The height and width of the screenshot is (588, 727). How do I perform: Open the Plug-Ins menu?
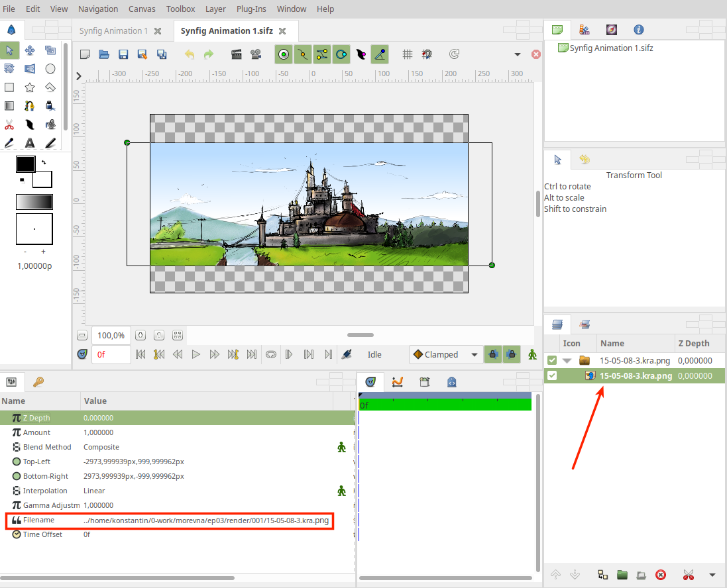click(251, 9)
